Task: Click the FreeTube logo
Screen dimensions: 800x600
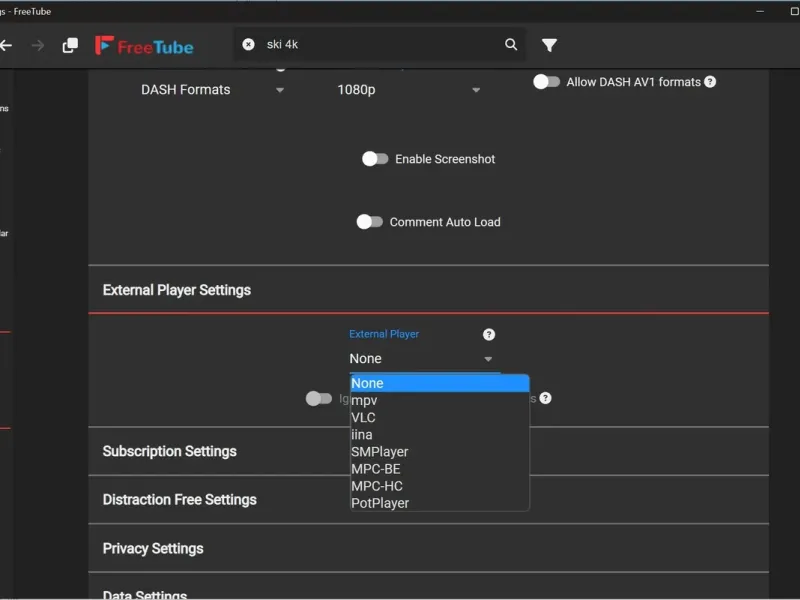Action: click(x=144, y=46)
